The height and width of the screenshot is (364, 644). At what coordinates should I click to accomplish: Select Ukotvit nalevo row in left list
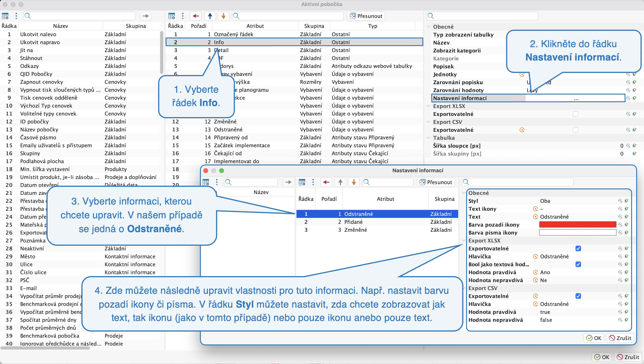[80, 34]
